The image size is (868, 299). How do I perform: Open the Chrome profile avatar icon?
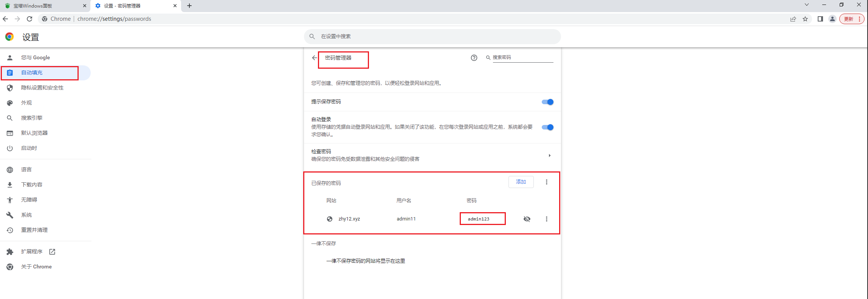point(832,19)
